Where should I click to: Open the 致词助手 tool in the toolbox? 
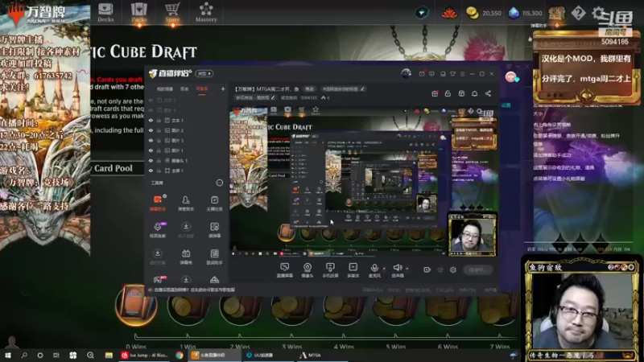point(214,257)
